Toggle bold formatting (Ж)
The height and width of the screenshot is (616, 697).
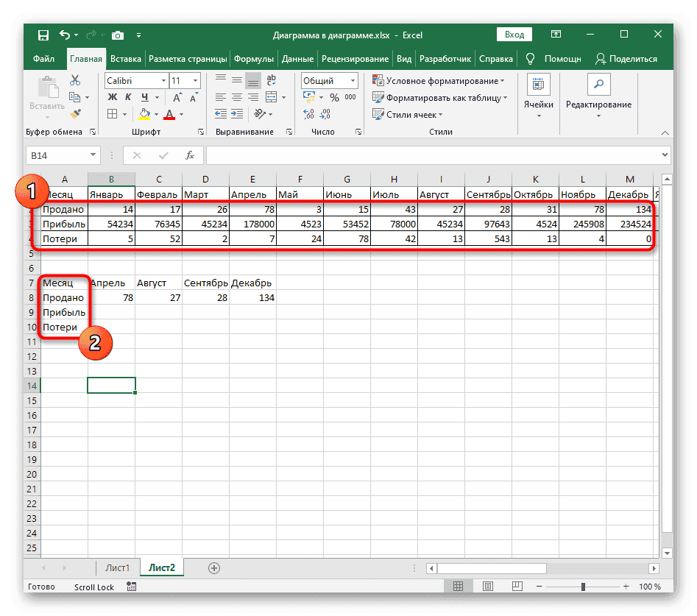point(113,97)
